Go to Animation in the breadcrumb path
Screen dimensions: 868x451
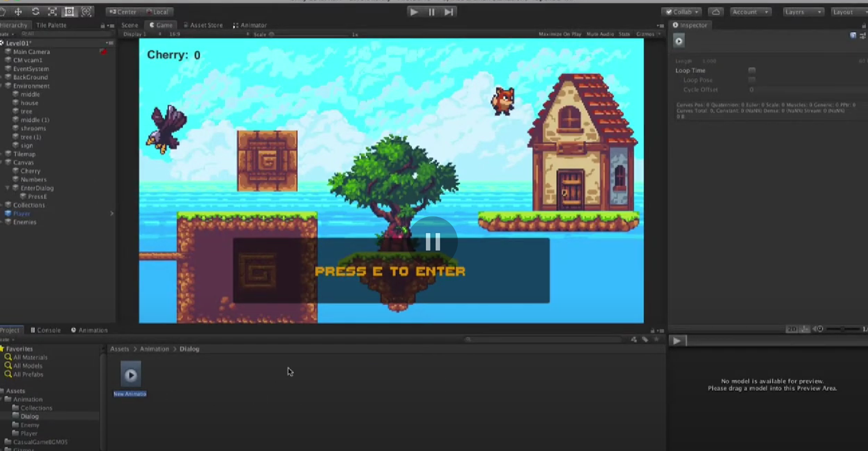[x=155, y=349]
